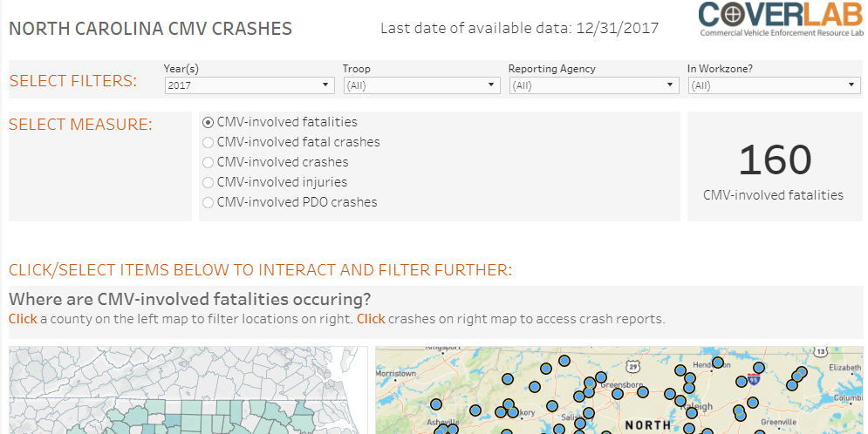Click the Interstate 95 shield on map

tap(755, 379)
